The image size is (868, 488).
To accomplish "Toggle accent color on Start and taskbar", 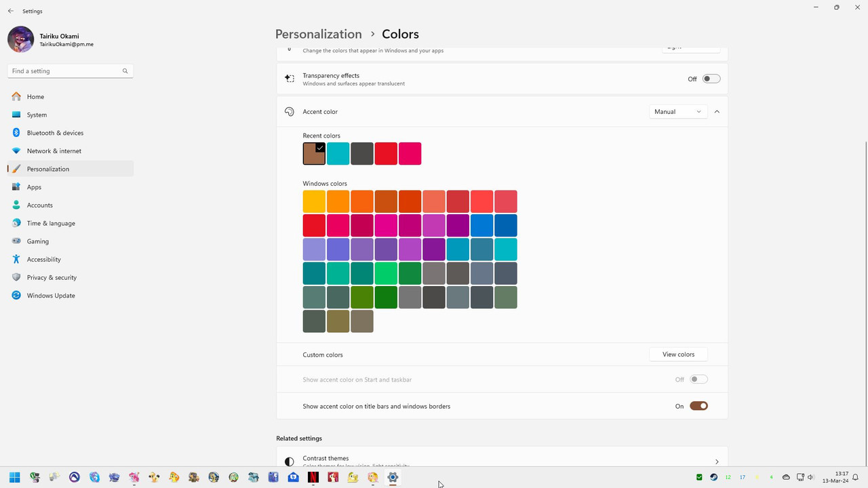I will (x=698, y=380).
